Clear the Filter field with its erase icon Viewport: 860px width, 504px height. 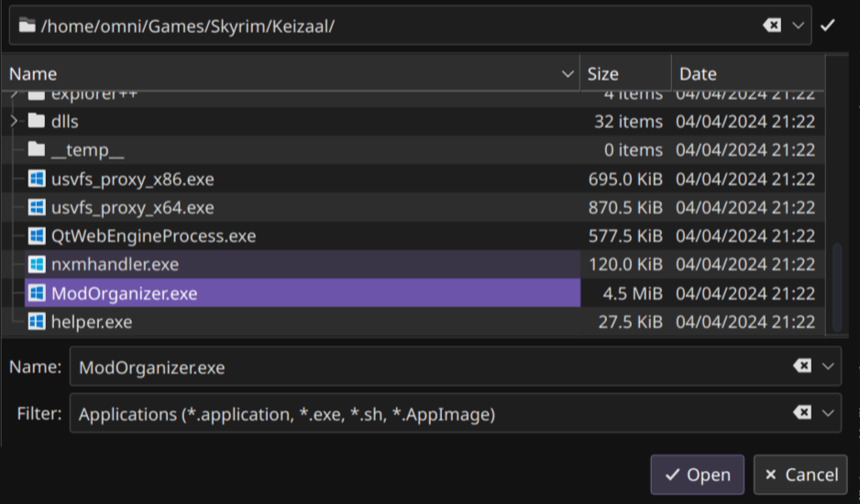802,412
